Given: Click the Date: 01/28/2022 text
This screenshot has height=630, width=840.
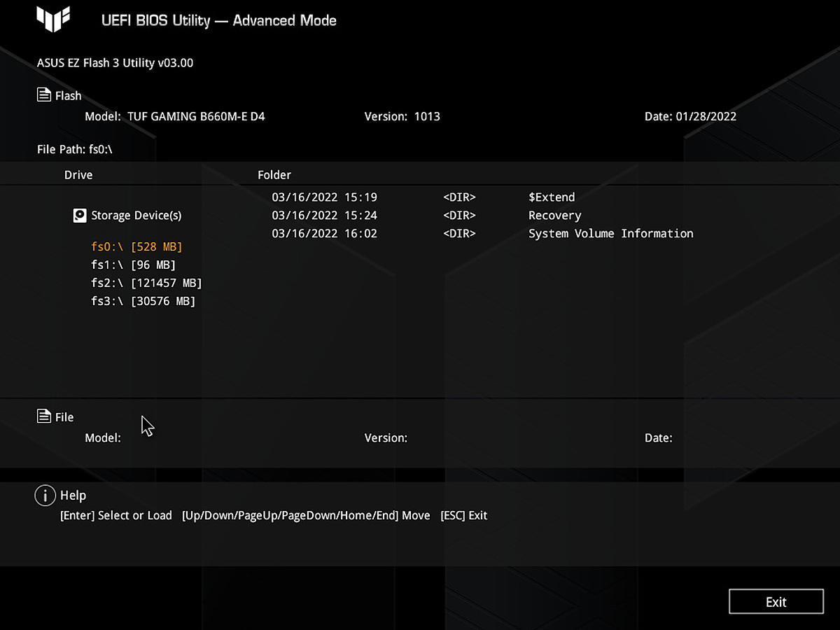Looking at the screenshot, I should (x=690, y=116).
